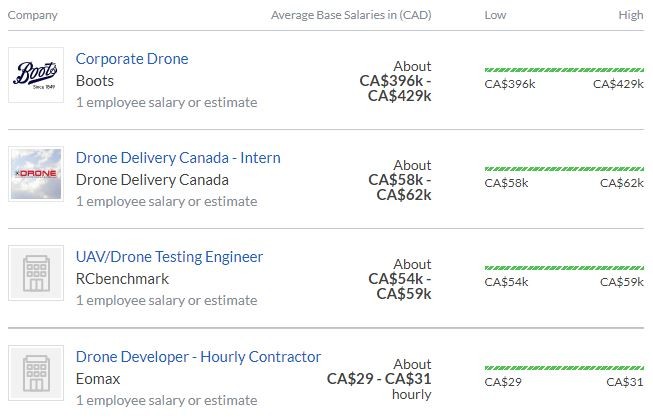This screenshot has width=653, height=419.
Task: Click the CA$29 - CA$31 hourly figure
Action: click(x=379, y=379)
